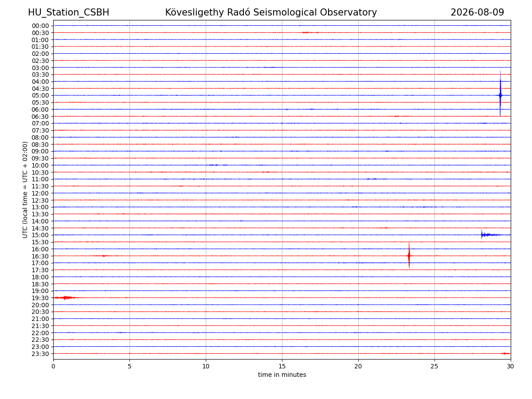Viewport: 532px width, 399px height.
Task: Click the x-axis tick label 30
Action: [511, 367]
